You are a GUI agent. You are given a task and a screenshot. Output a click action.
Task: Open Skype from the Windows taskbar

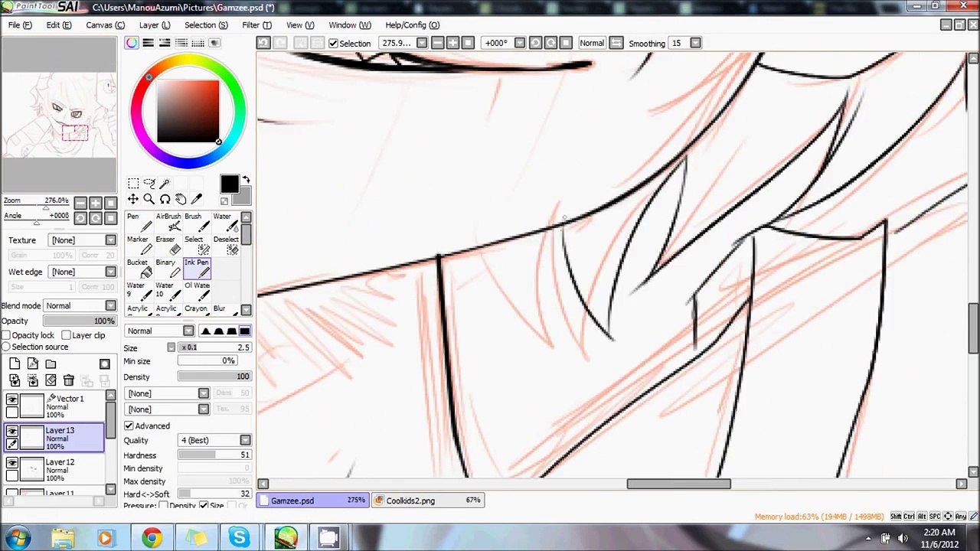(x=240, y=538)
